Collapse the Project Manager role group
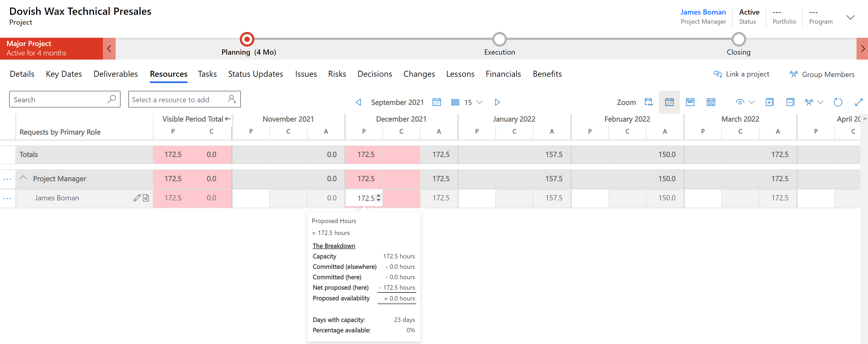The width and height of the screenshot is (868, 344). click(x=23, y=178)
